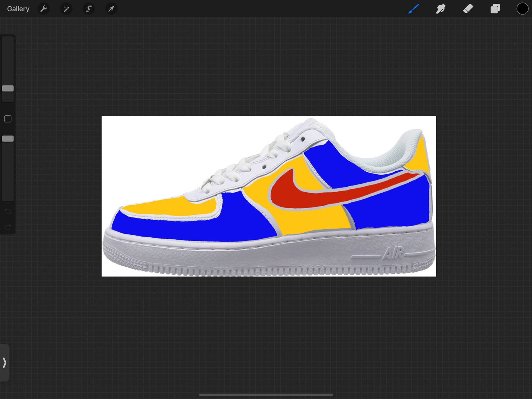Screen dimensions: 532x399
Task: Open the Layers panel
Action: (495, 9)
